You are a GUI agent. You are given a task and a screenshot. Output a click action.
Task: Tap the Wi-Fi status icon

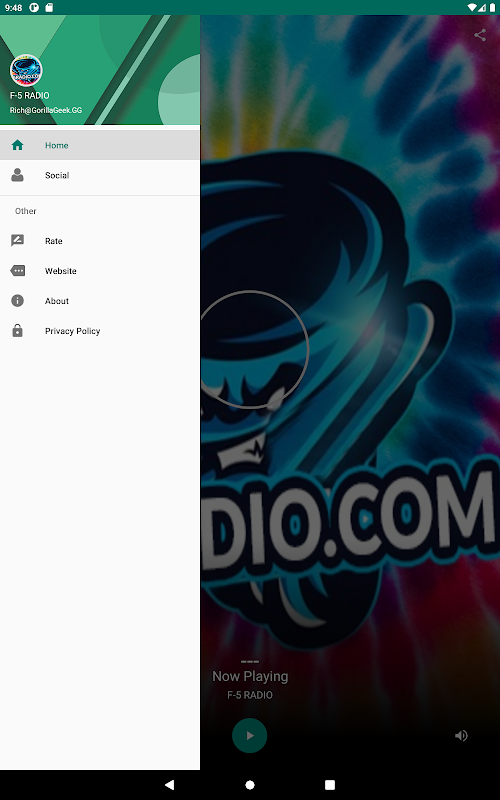click(x=471, y=8)
